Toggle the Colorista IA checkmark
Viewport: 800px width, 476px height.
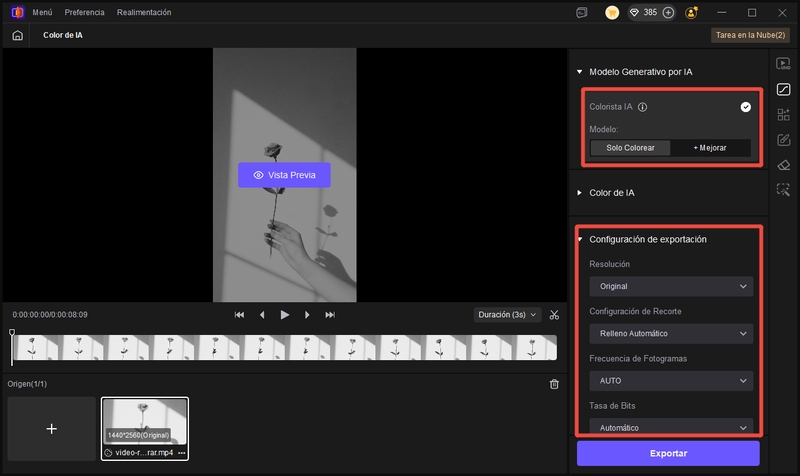pyautogui.click(x=746, y=107)
